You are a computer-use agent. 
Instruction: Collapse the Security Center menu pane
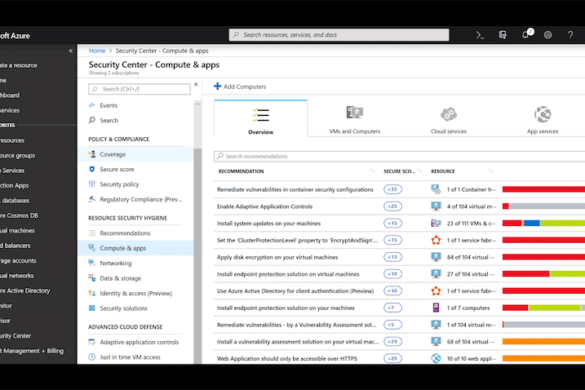tap(196, 84)
